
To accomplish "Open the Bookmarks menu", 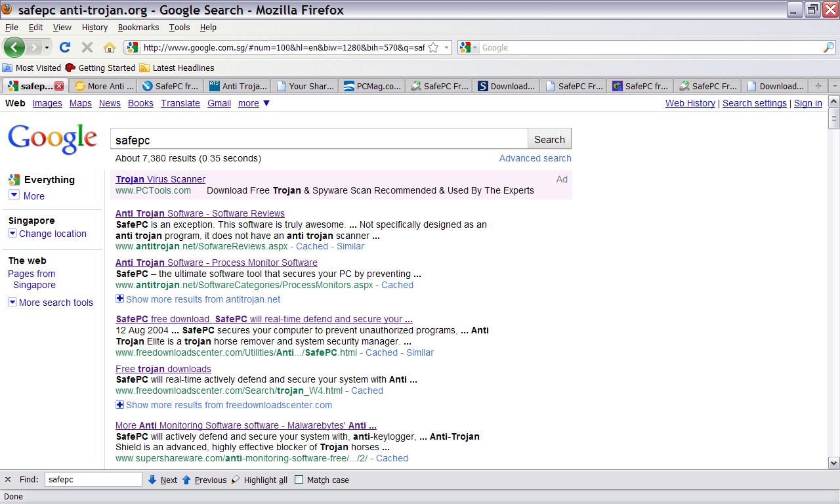I will [x=138, y=27].
